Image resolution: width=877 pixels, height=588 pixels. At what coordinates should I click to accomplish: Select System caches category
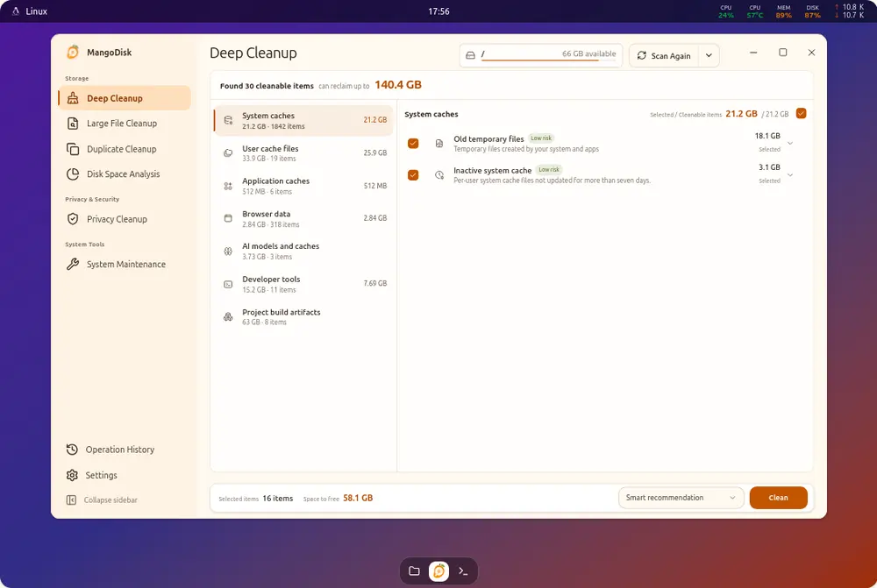tap(303, 120)
